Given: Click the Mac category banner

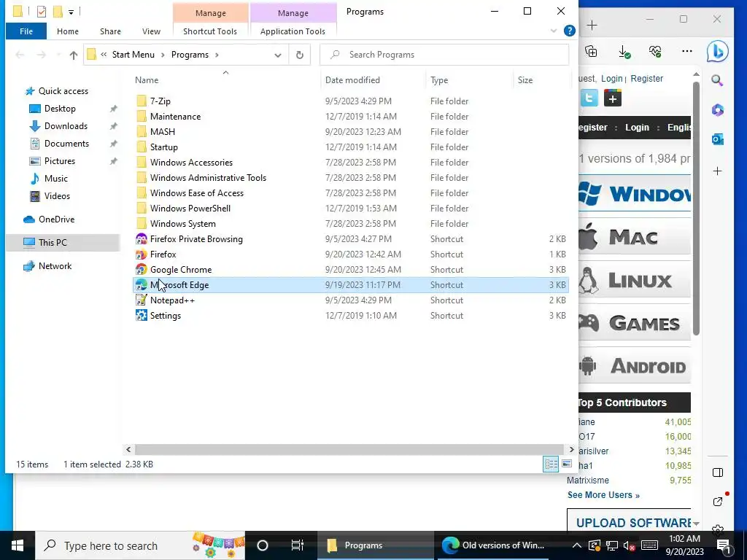Looking at the screenshot, I should tap(635, 237).
